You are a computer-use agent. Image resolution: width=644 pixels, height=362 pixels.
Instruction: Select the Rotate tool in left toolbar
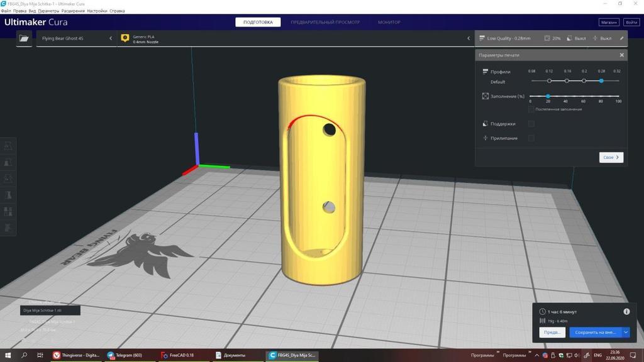(x=9, y=178)
